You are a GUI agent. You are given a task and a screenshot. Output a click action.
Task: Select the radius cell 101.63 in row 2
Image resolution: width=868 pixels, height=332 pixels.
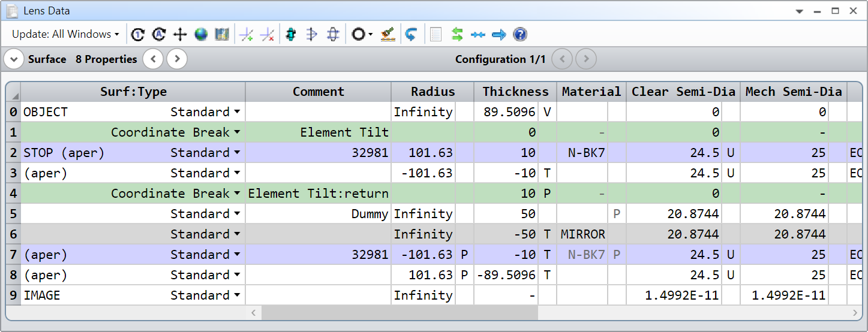pos(423,153)
